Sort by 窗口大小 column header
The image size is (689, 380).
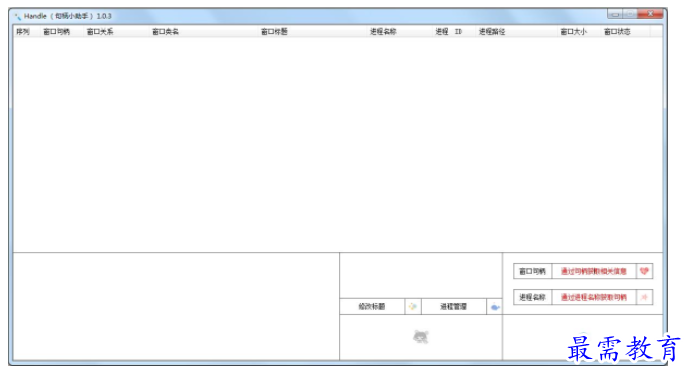(x=579, y=32)
